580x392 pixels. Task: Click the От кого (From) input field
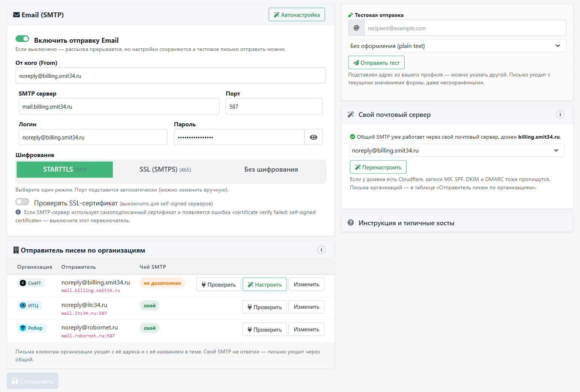(x=170, y=76)
